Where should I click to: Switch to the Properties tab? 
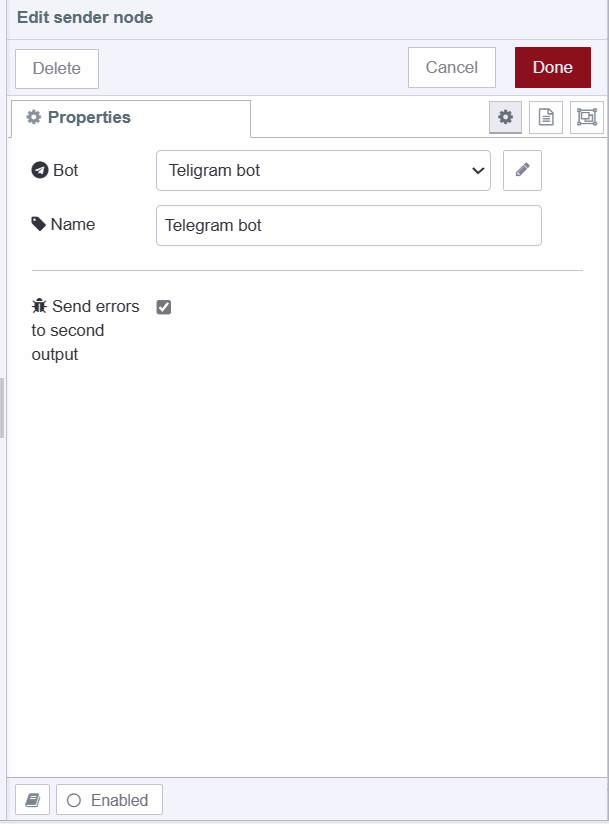80,117
